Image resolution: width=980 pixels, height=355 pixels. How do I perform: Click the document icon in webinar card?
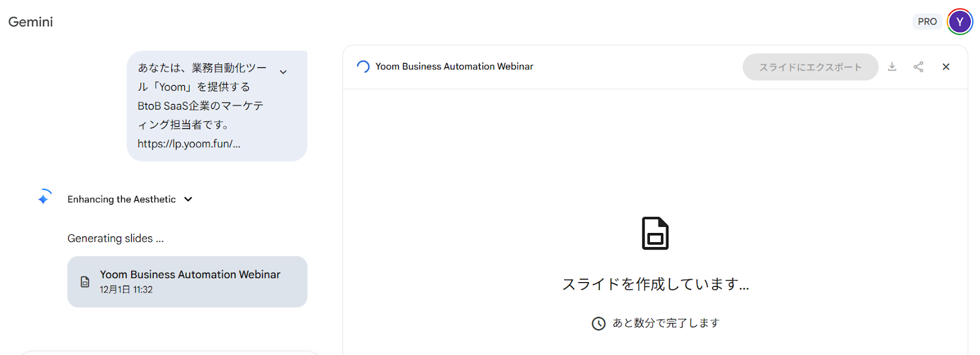85,282
